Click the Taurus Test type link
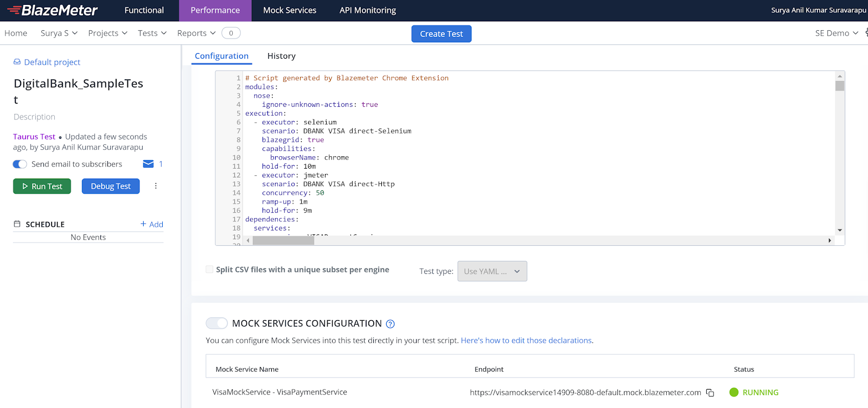 (x=34, y=137)
